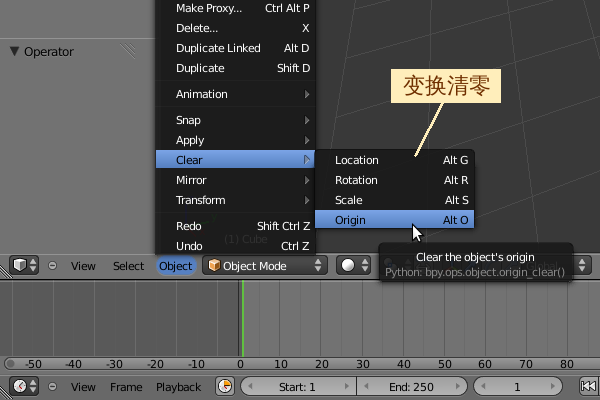Viewport: 600px width, 400px height.
Task: Decrease the End frame value arrow
Action: point(366,387)
